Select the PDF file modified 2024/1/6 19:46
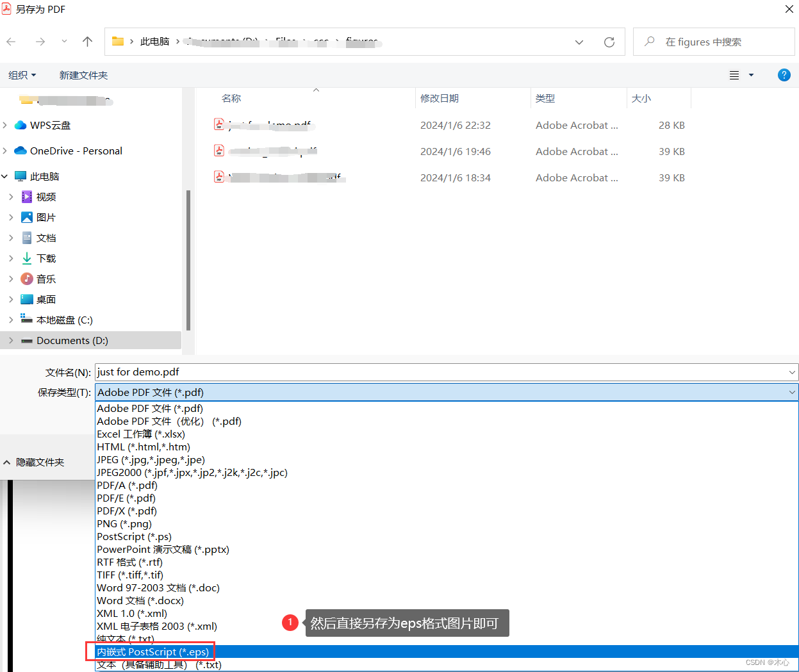The height and width of the screenshot is (672, 799). (x=449, y=152)
